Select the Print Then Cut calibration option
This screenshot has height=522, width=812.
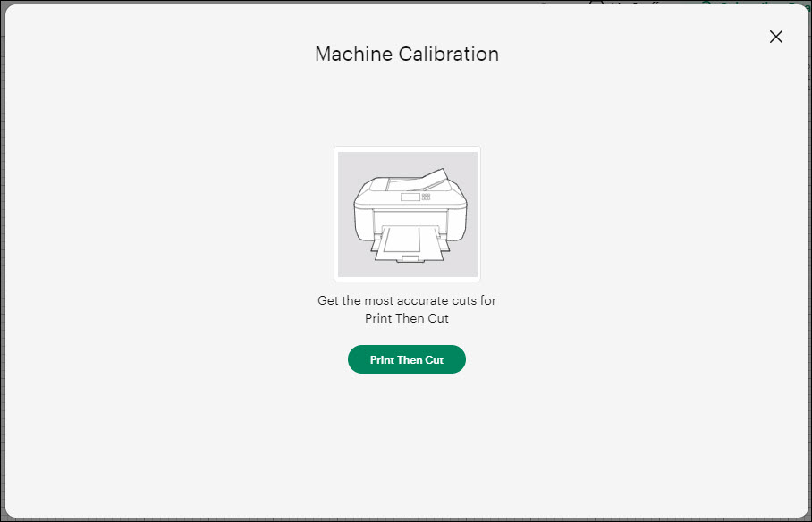click(x=407, y=359)
